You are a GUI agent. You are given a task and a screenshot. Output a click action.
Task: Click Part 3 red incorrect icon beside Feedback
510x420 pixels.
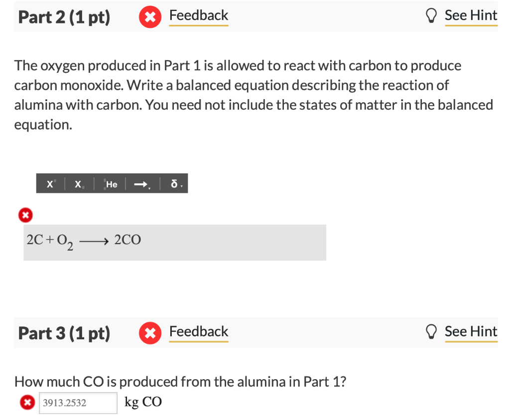click(148, 333)
